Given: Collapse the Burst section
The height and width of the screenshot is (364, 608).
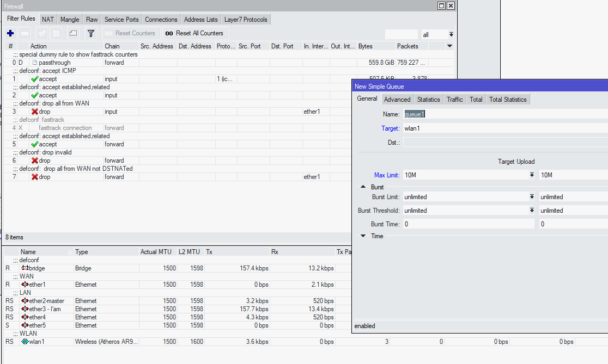Looking at the screenshot, I should [362, 187].
